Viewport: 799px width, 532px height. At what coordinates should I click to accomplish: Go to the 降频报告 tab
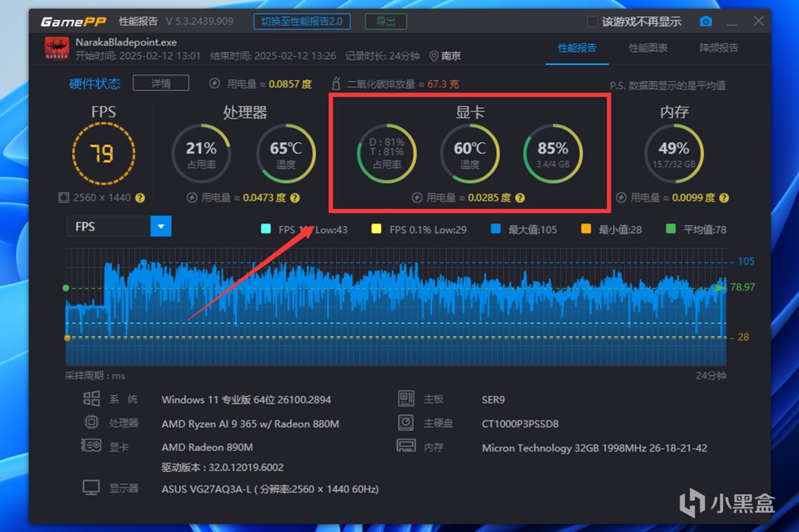coord(720,48)
